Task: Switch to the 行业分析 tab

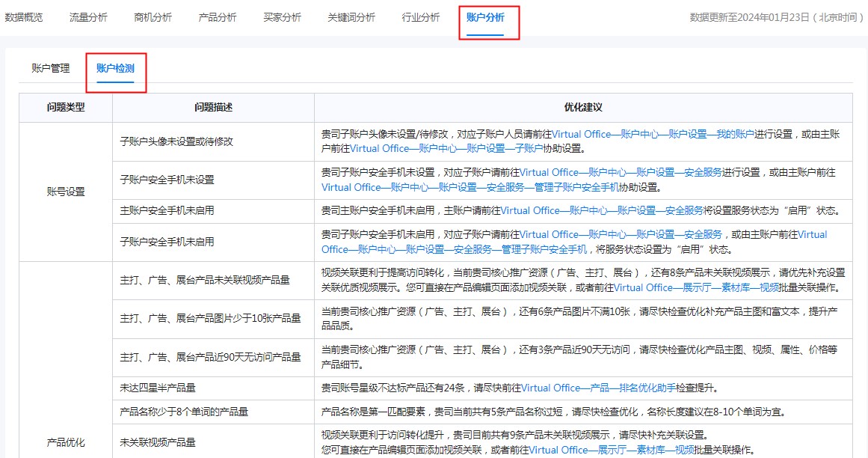Action: 419,15
